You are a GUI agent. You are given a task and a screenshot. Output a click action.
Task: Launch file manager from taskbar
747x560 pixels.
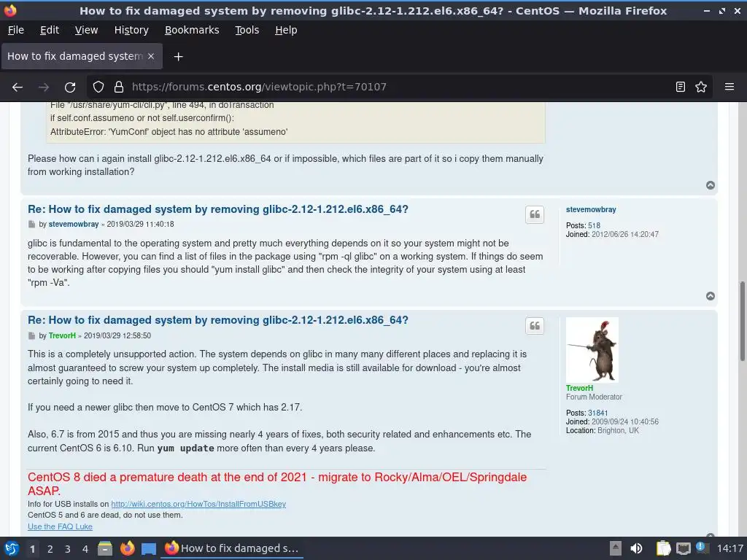[x=105, y=548]
